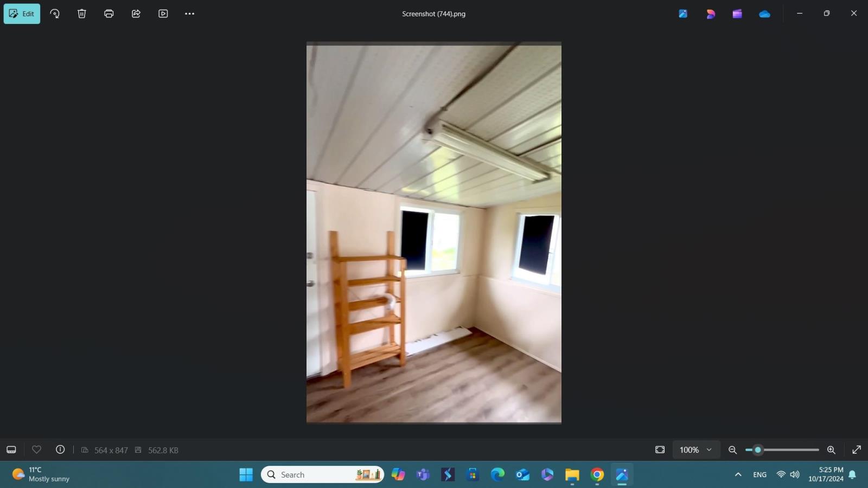Launch Clipchamp video editor icon
This screenshot has height=488, width=868.
737,14
